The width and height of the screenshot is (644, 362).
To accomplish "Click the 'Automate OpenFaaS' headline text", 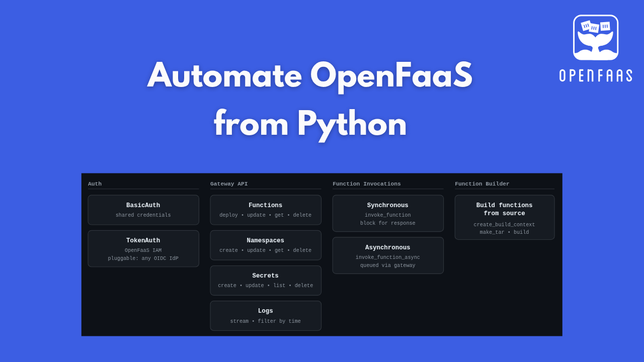I will (x=310, y=75).
